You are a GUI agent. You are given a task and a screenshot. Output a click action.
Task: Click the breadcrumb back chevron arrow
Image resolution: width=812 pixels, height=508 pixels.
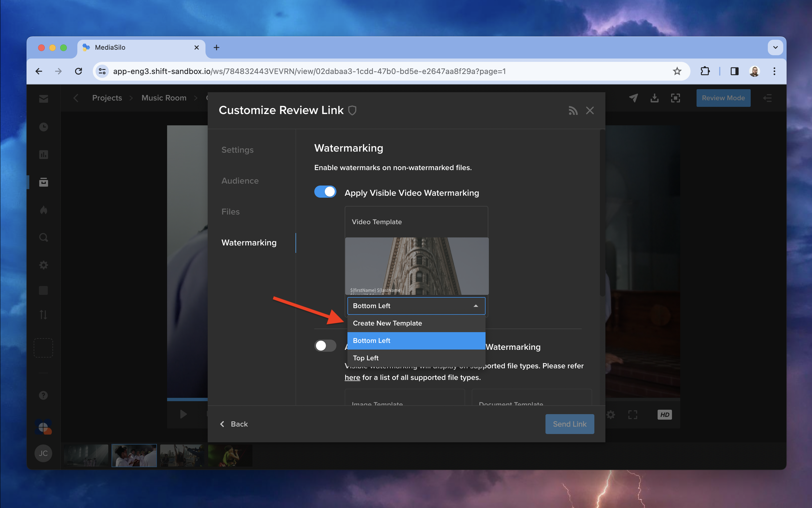[76, 98]
